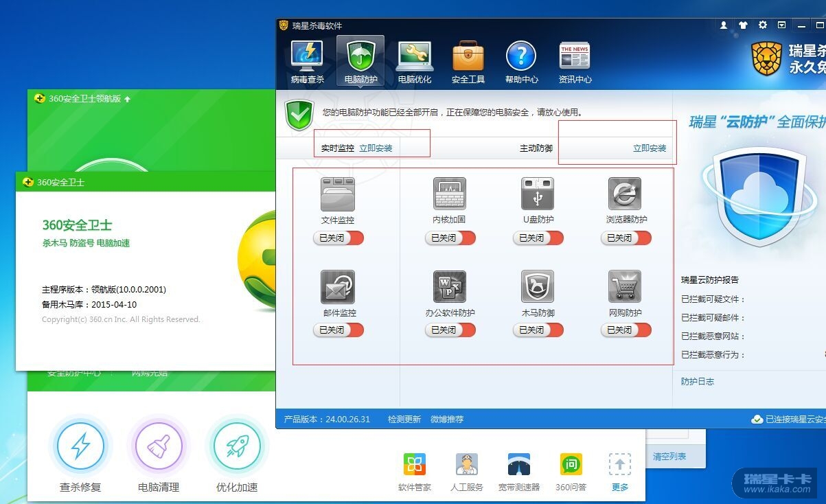Click the 文件监控 folder icon
The image size is (826, 504).
pyautogui.click(x=338, y=194)
